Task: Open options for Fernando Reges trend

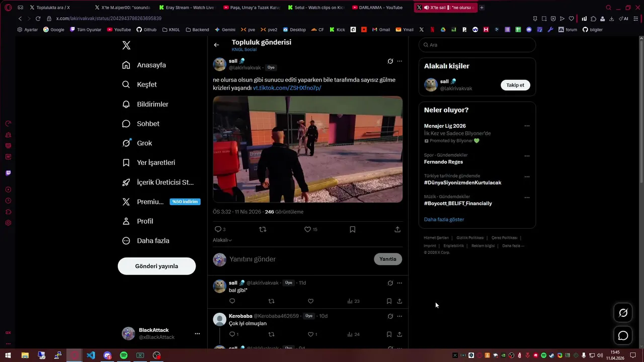Action: click(x=527, y=156)
